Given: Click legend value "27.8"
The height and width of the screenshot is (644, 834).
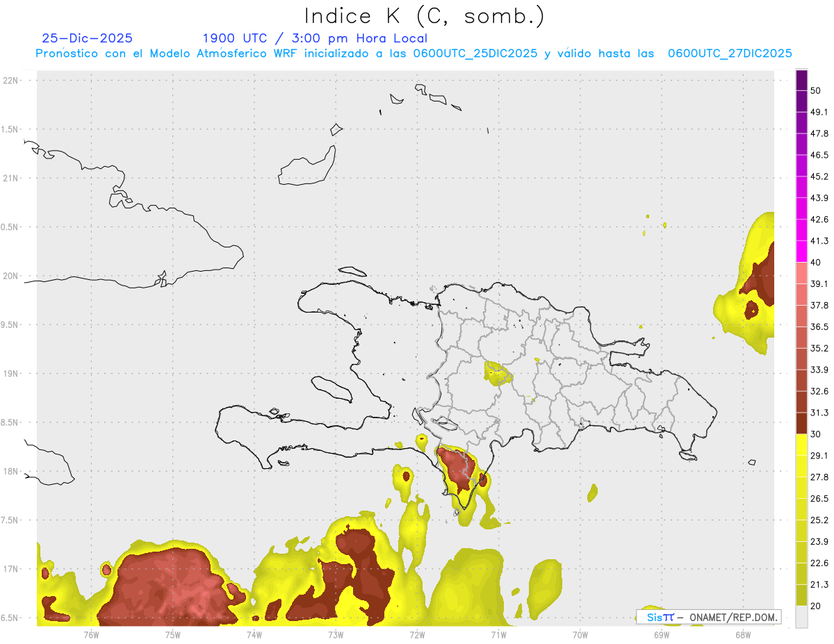Looking at the screenshot, I should (819, 477).
